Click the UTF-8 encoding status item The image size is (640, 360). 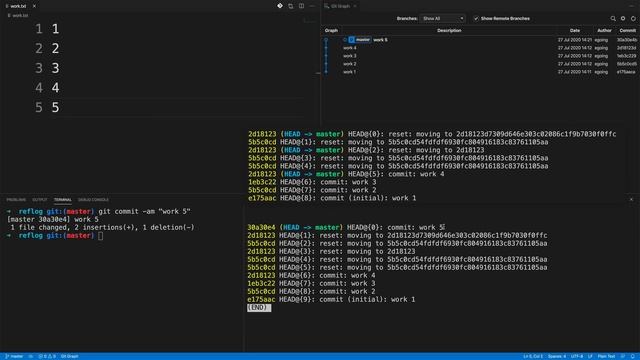577,356
